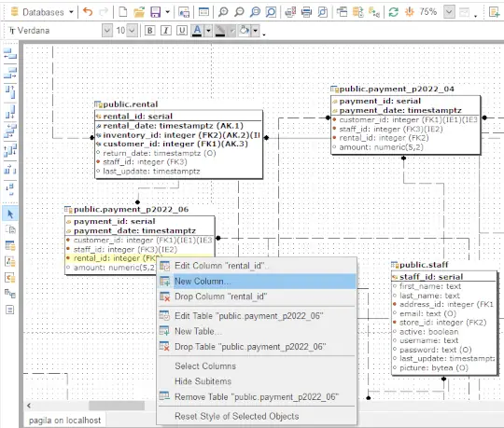Choose Drop Table "public.payment_p2022_06" entry
This screenshot has width=504, height=428.
pyautogui.click(x=257, y=347)
